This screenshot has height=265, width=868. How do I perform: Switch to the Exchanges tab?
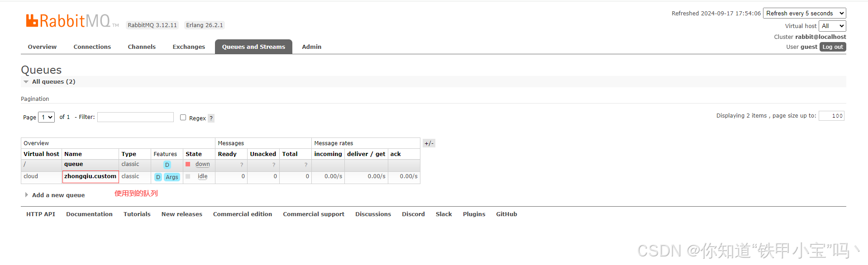tap(189, 47)
